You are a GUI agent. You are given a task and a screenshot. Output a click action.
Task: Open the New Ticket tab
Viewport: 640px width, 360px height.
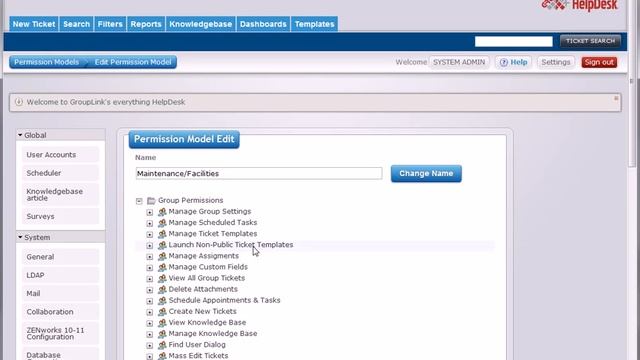tap(34, 24)
